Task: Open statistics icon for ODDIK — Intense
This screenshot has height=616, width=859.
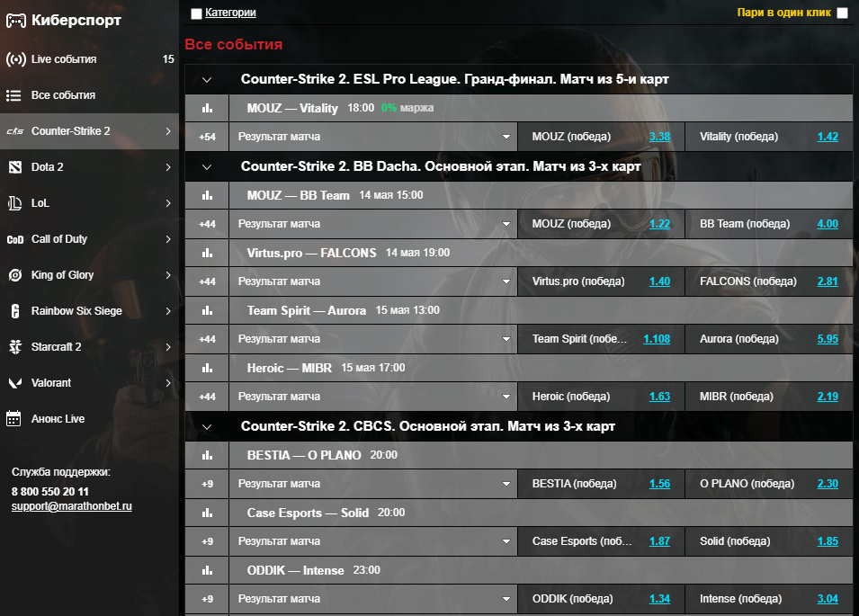Action: 207,569
